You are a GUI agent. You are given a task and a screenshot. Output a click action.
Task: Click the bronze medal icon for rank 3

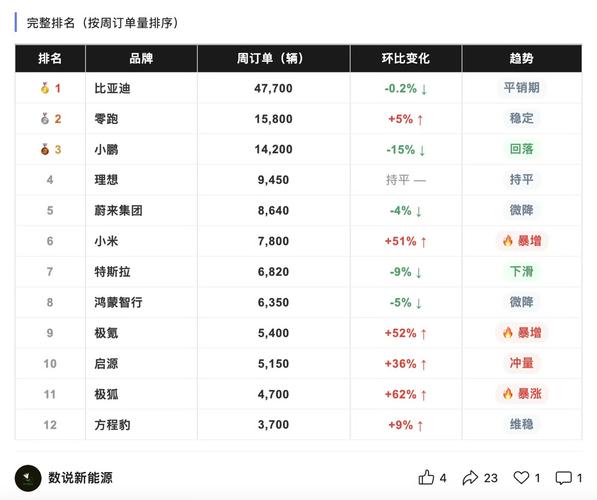point(45,149)
